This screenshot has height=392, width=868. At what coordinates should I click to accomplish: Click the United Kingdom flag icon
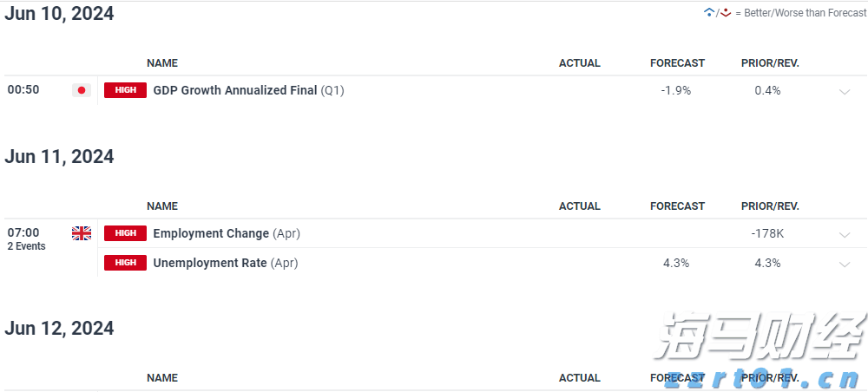pos(82,233)
